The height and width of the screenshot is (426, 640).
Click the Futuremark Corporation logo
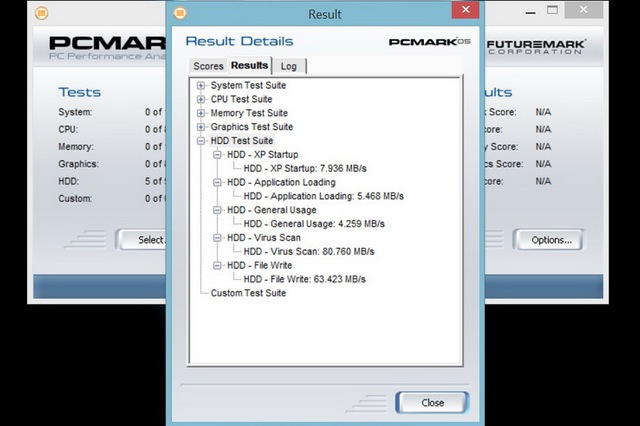pos(536,47)
